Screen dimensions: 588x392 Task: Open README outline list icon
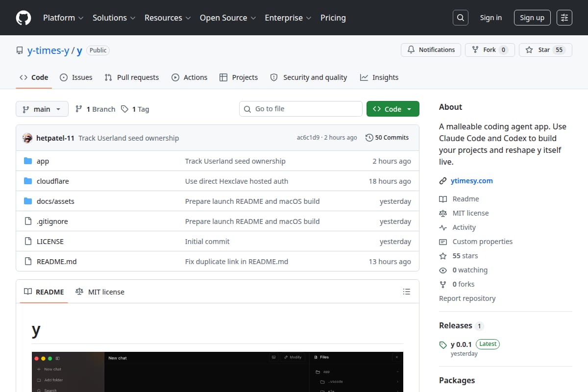pyautogui.click(x=406, y=292)
